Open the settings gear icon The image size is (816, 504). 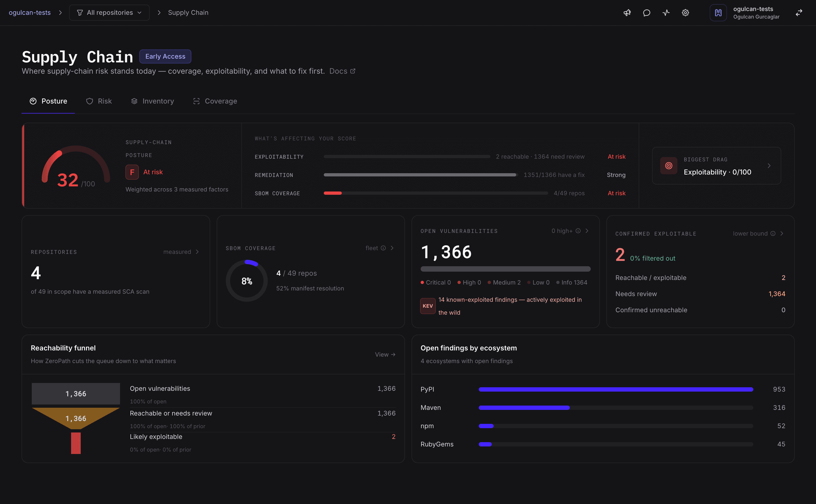[x=685, y=13]
